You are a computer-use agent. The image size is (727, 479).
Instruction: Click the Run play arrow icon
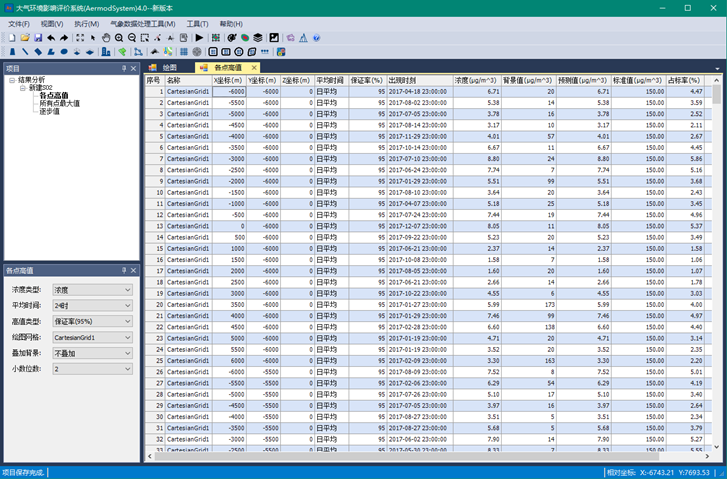point(199,38)
